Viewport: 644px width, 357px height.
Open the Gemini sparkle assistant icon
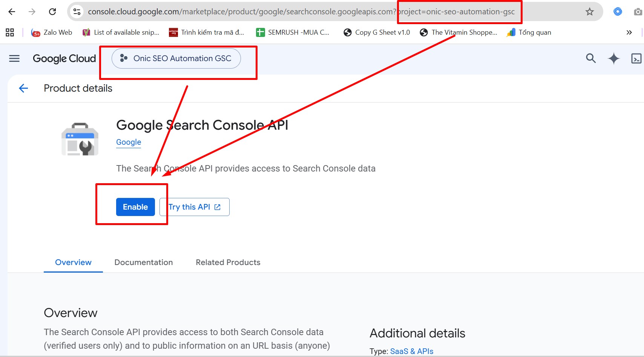coord(614,58)
